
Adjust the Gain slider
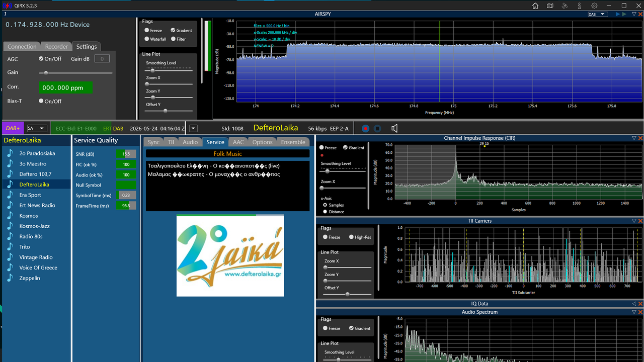(x=75, y=73)
